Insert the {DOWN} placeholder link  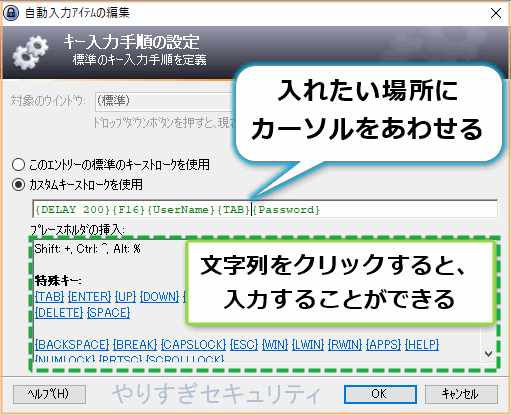point(159,296)
